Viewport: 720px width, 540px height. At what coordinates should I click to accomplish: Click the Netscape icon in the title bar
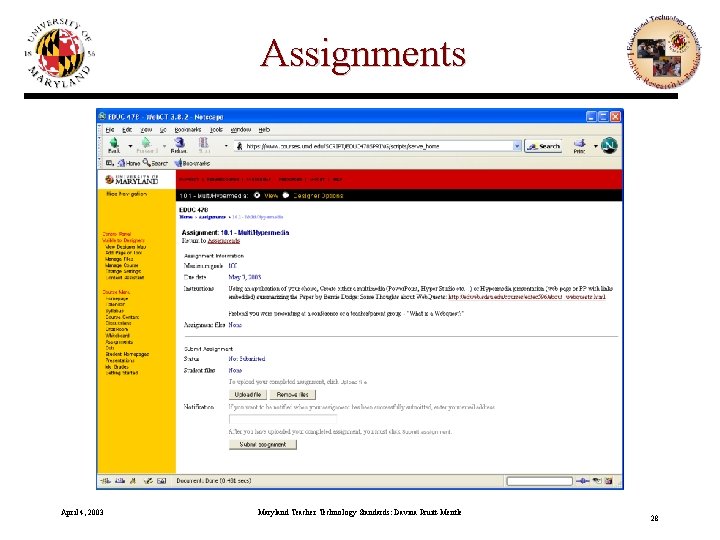103,117
